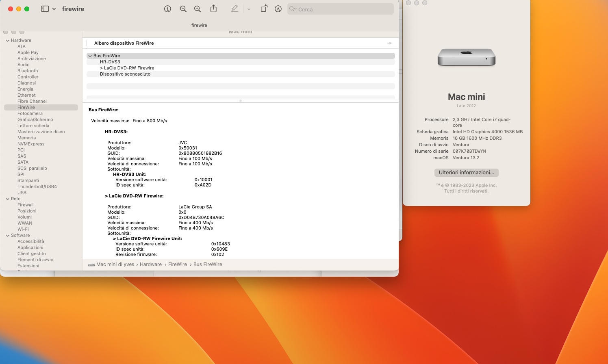Zoom out with the magnifier minus icon

(183, 9)
